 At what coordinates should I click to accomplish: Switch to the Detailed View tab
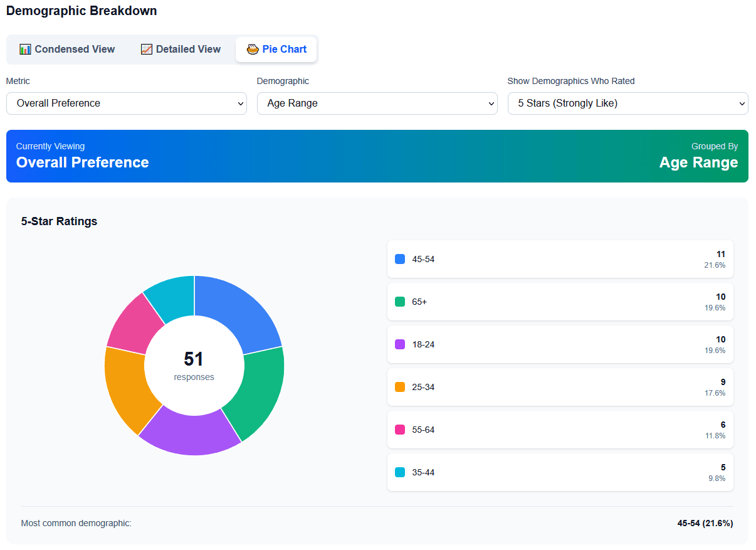tap(181, 49)
